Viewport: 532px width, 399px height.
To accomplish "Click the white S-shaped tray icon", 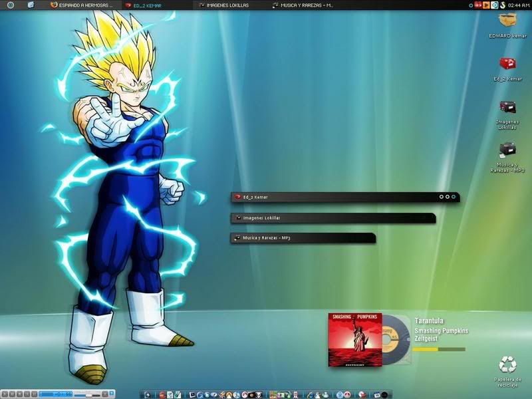I will click(503, 5).
